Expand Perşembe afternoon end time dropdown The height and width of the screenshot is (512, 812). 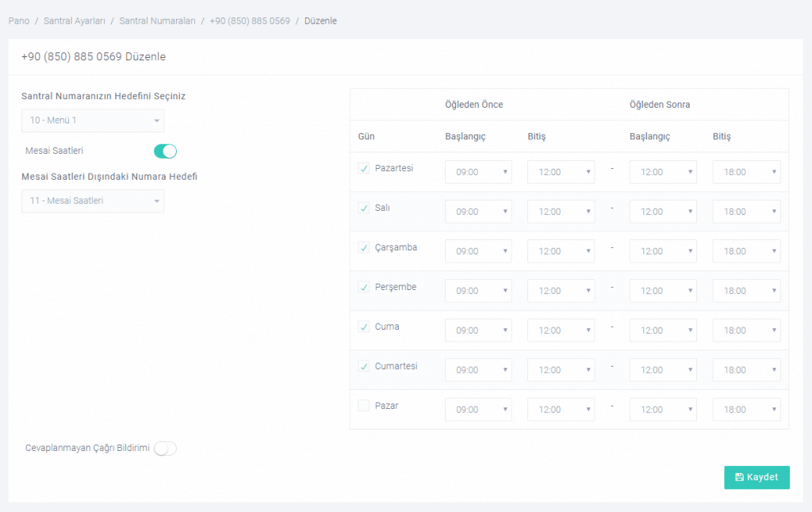(x=746, y=291)
